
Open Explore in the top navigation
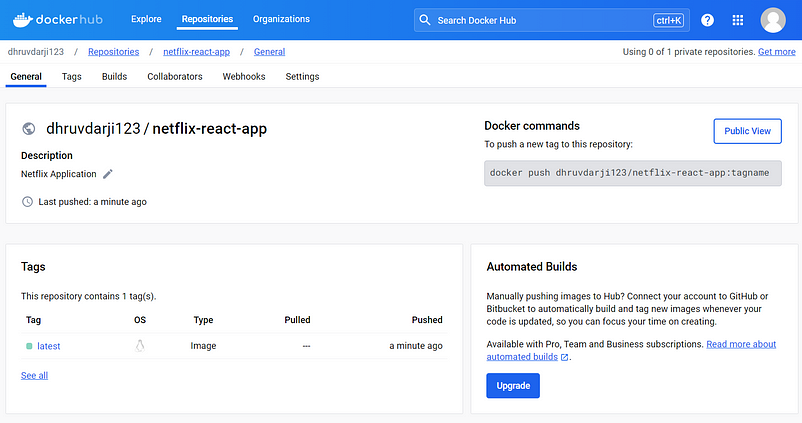[146, 19]
